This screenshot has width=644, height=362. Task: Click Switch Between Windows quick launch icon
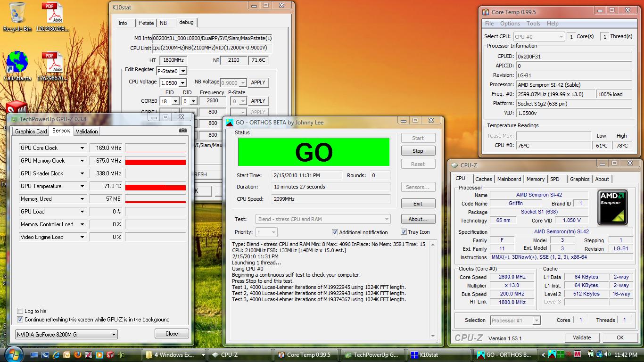coord(45,354)
